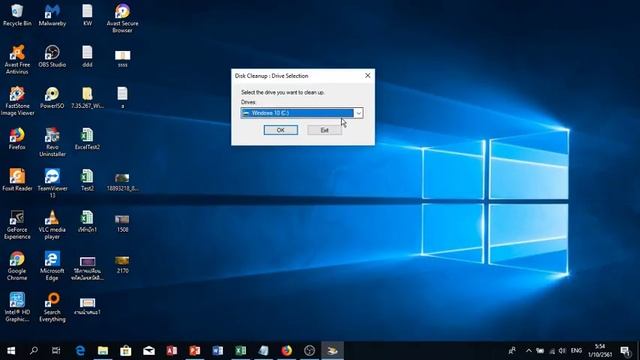Open Intel HD Graphics shortcut
Image resolution: width=640 pixels, height=360 pixels.
pyautogui.click(x=17, y=307)
